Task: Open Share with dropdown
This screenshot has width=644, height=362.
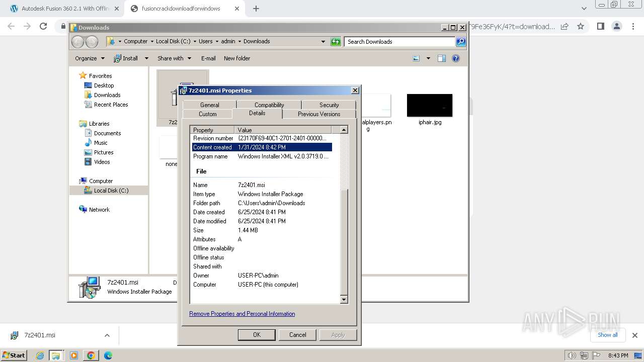Action: 174,58
